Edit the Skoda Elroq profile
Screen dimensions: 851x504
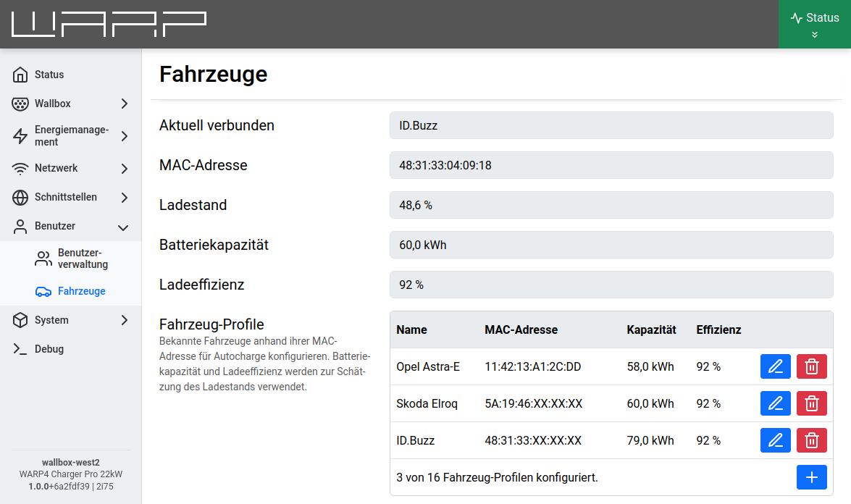pos(775,403)
